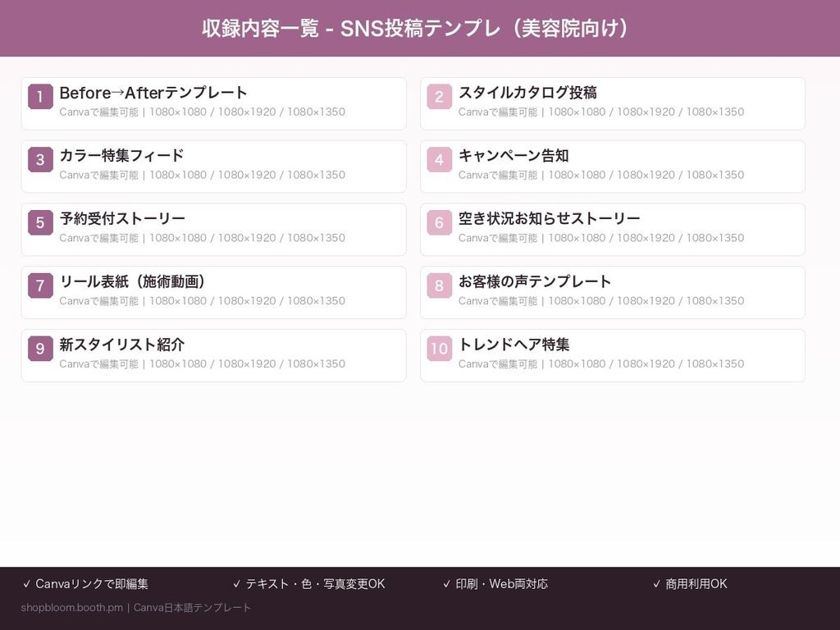Screen dimensions: 840x630
Task: Open the お客様の声テンプレート card
Action: (612, 292)
